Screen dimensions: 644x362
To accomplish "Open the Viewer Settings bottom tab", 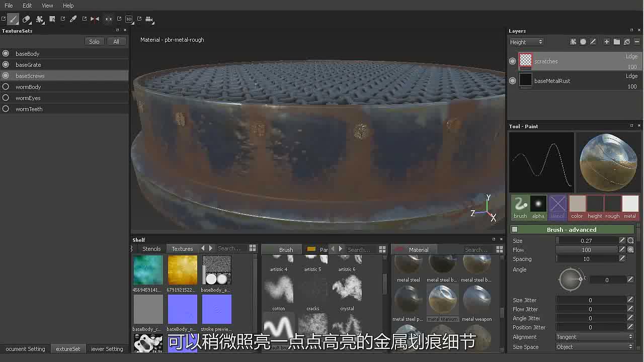I will 107,349.
